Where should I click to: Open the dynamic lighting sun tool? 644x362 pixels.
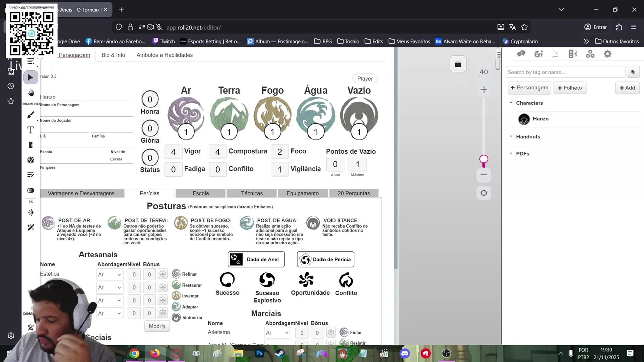point(31,212)
